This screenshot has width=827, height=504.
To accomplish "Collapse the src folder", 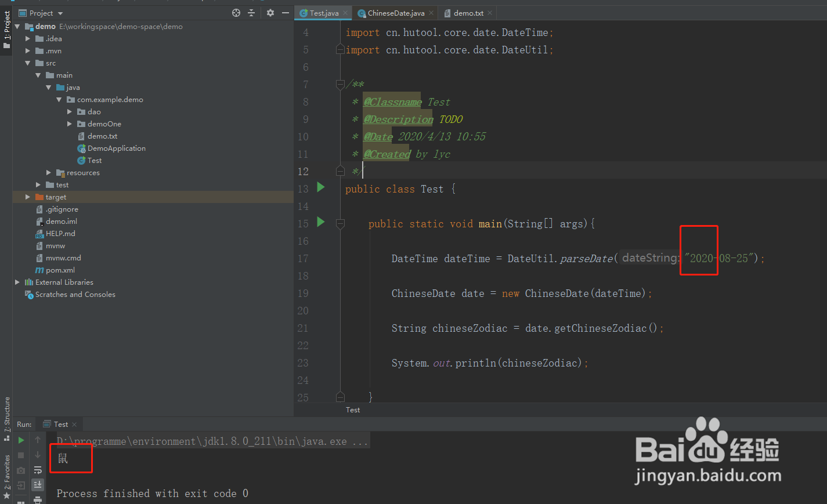I will (28, 63).
